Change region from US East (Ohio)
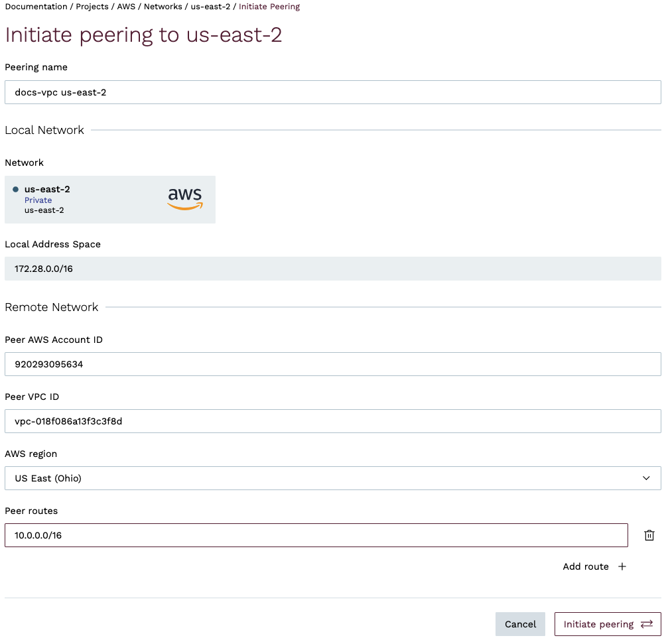Viewport: 666px width, 644px height. (332, 478)
